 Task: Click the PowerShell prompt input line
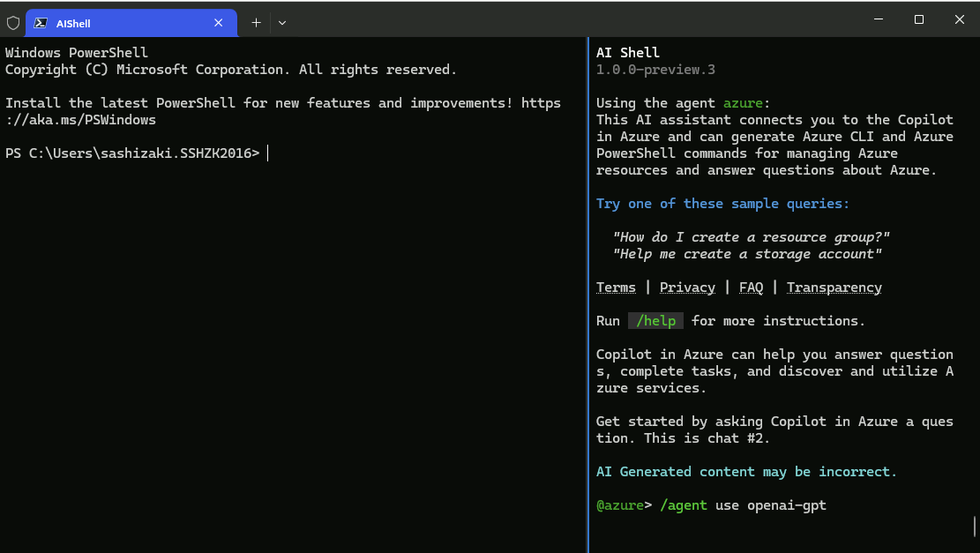[137, 153]
